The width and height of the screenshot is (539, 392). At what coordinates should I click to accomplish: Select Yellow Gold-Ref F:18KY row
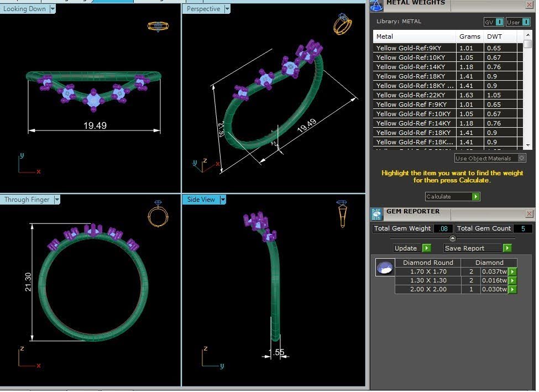click(448, 133)
